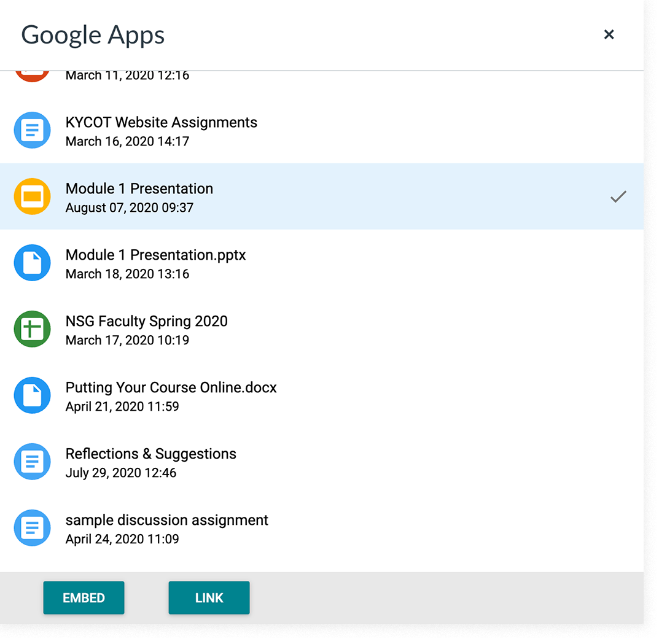Select 'Putting Your Course Online.docx' file name
The height and width of the screenshot is (644, 659).
171,387
